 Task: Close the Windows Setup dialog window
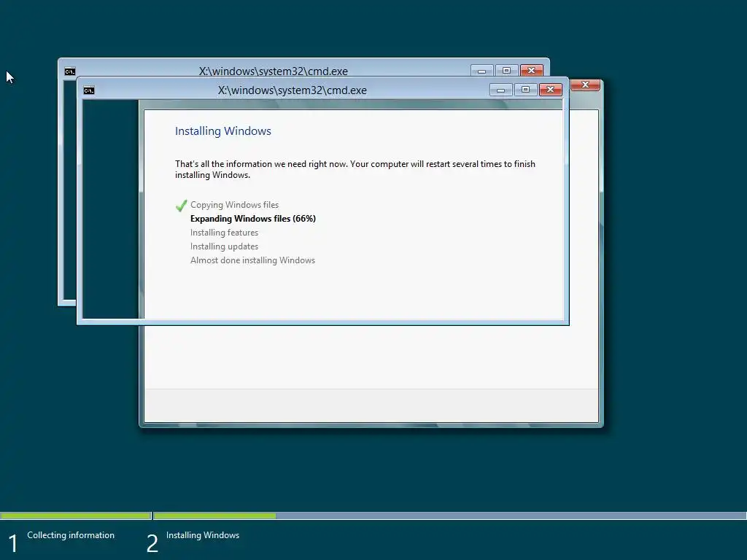click(586, 85)
